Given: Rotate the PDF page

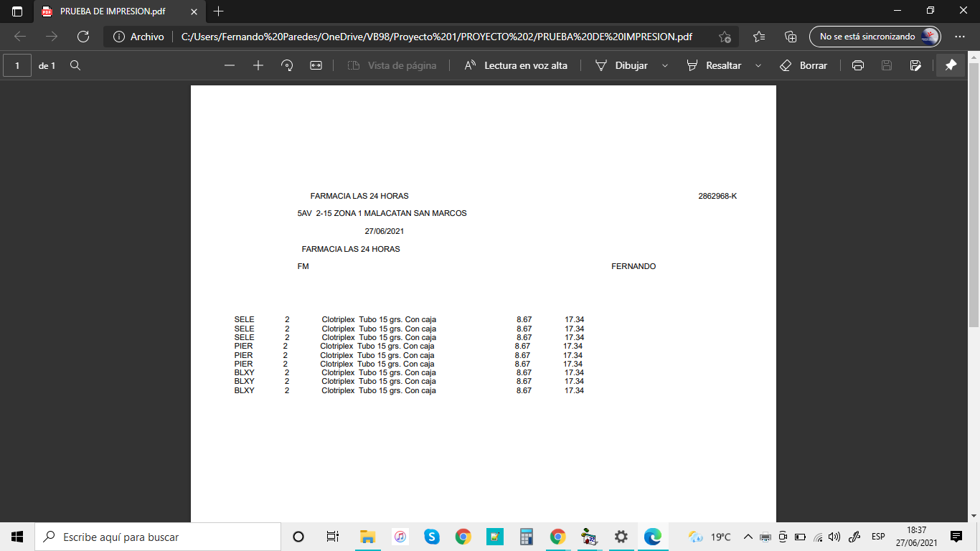Looking at the screenshot, I should pyautogui.click(x=287, y=65).
